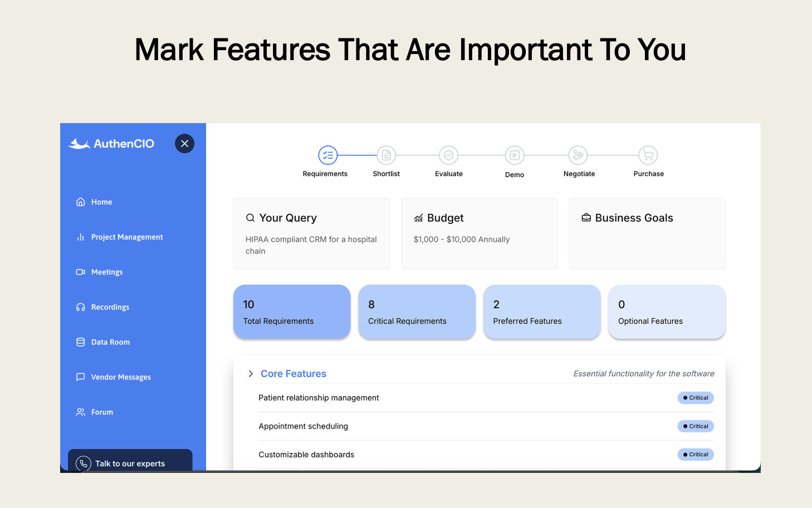Go to the Evaluate stage
This screenshot has width=812, height=508.
[448, 155]
